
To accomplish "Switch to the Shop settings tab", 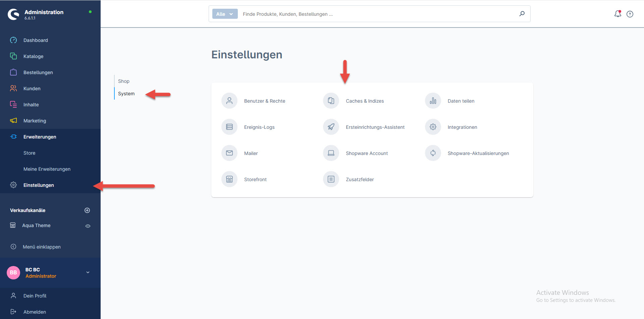I will point(124,81).
